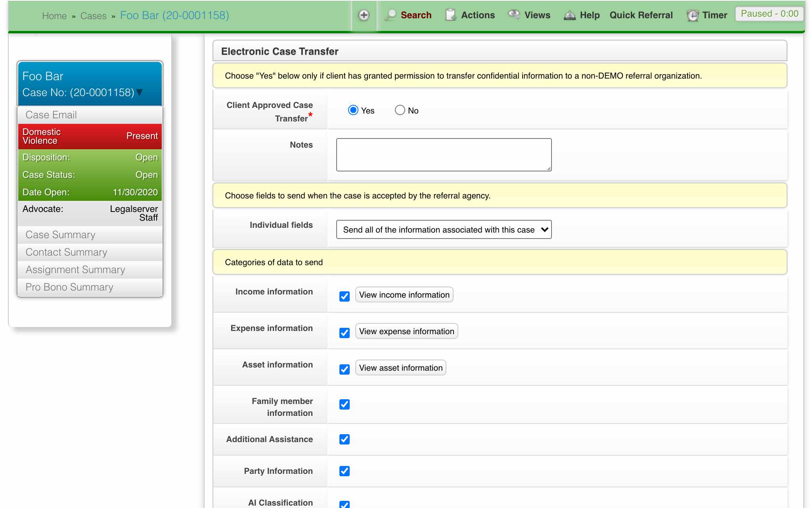Uncheck Family member information checkbox
Viewport: 812px width, 508px height.
click(345, 404)
